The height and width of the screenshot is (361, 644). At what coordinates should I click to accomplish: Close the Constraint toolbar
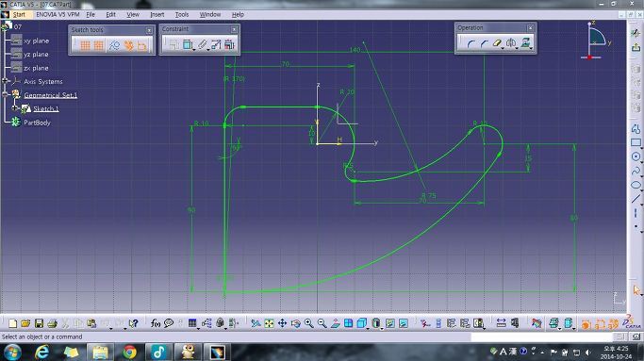tap(234, 29)
